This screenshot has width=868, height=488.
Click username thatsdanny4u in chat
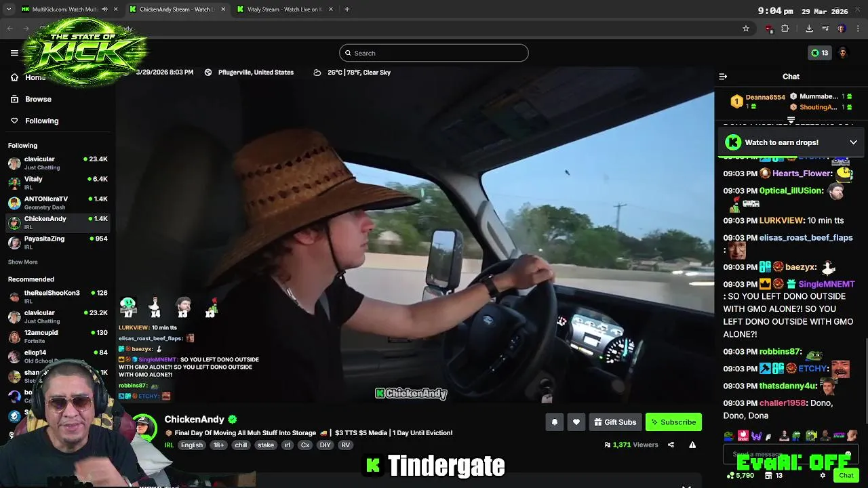click(787, 386)
